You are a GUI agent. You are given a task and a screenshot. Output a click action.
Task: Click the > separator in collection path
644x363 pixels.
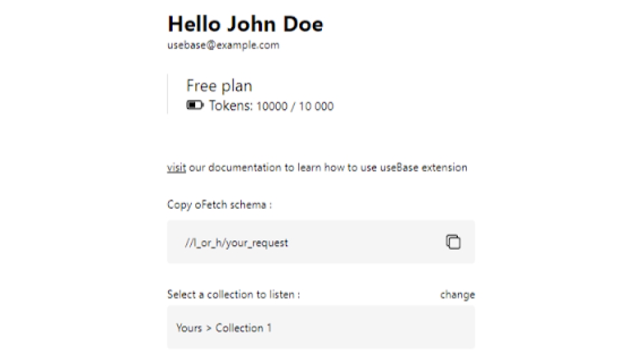209,328
